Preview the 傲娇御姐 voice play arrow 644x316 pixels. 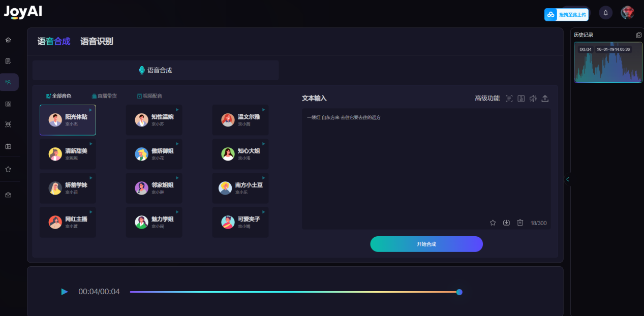[x=177, y=144]
